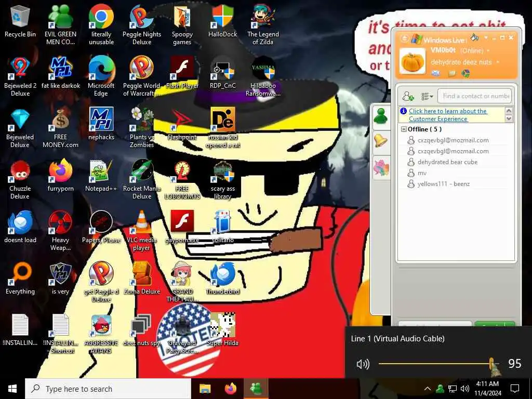Open the solitario card game icon
The width and height of the screenshot is (532, 399).
point(222,227)
